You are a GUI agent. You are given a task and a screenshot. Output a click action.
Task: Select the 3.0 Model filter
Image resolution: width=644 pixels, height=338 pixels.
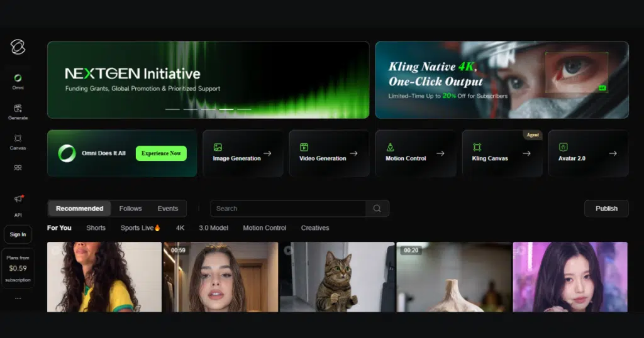click(x=213, y=227)
